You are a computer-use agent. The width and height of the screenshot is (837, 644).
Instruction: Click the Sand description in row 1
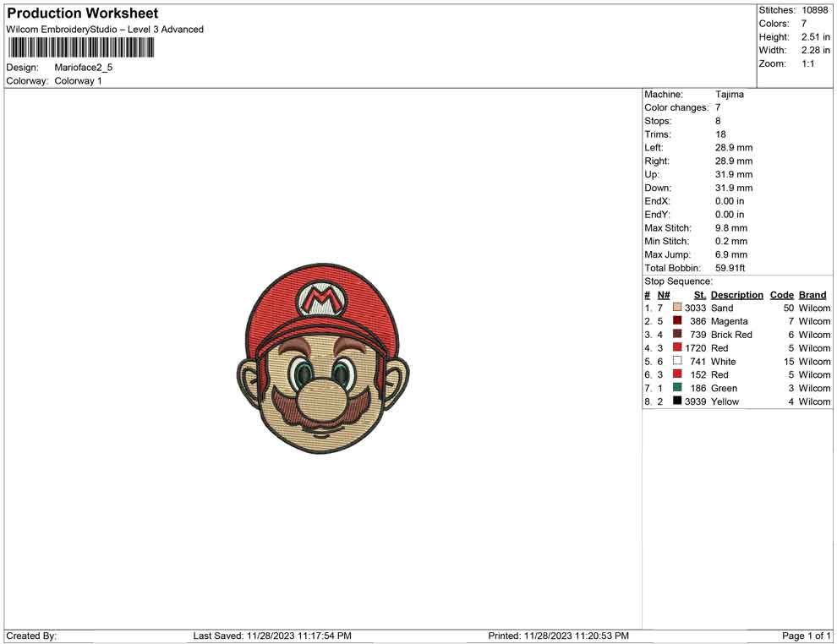coord(722,308)
